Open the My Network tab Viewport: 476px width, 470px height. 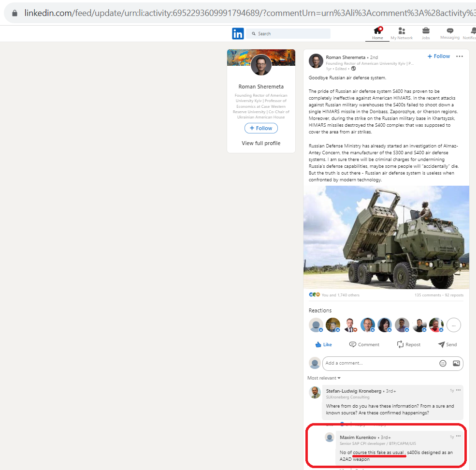coord(402,33)
